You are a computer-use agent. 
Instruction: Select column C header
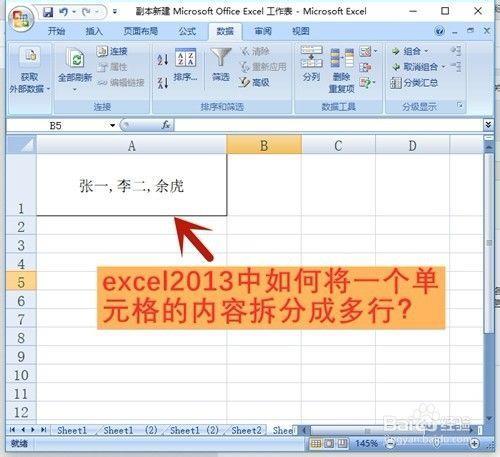tap(338, 145)
